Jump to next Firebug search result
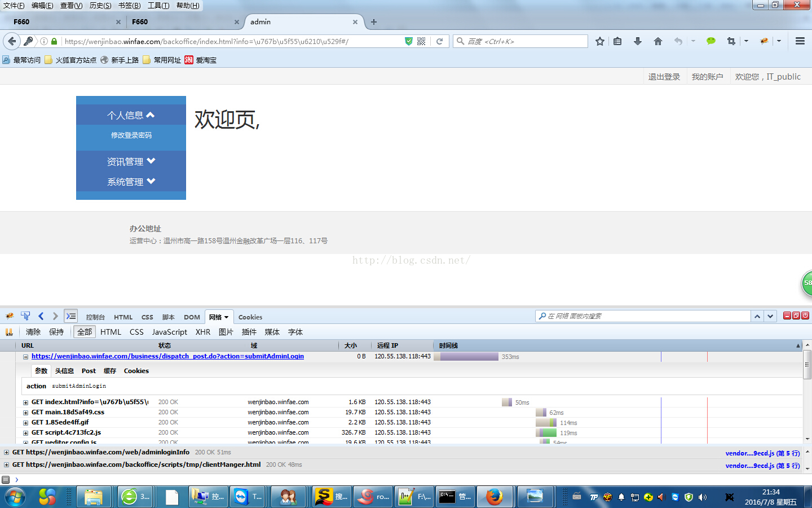 770,316
